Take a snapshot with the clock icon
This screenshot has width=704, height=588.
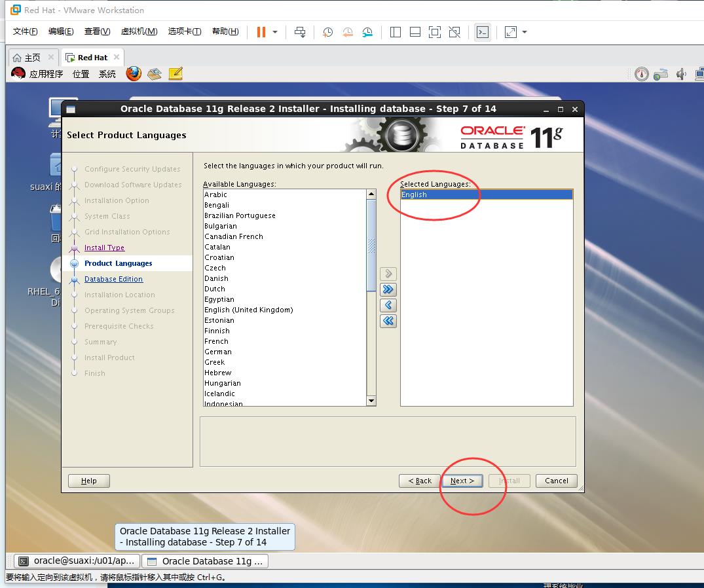click(x=327, y=32)
